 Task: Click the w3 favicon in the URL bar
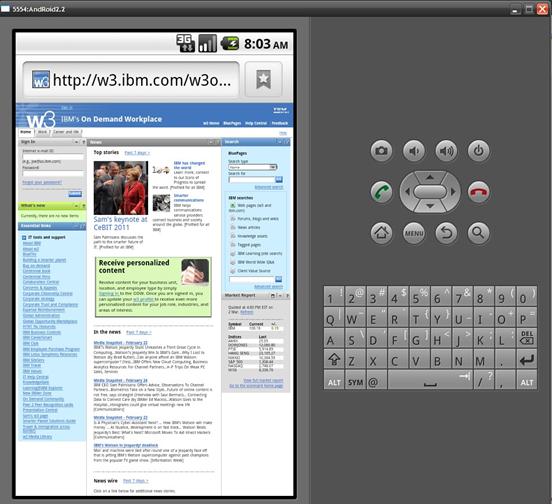click(x=40, y=80)
